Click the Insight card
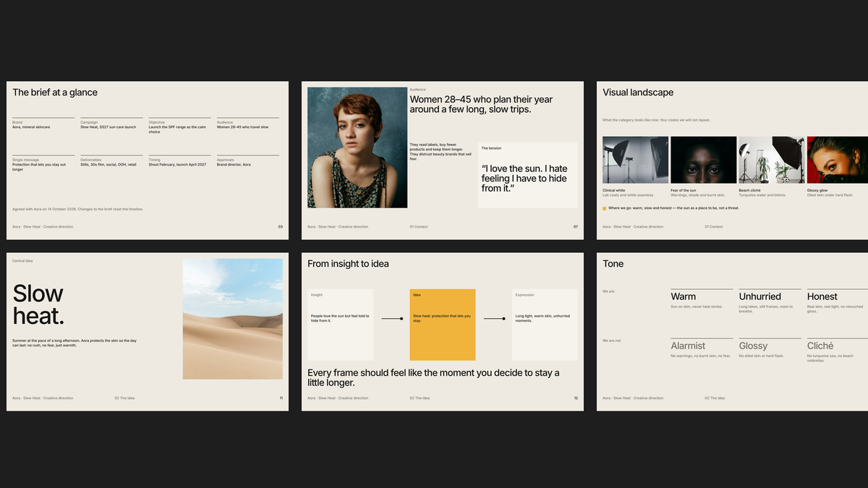Viewport: 868px width, 488px height. coord(341,325)
